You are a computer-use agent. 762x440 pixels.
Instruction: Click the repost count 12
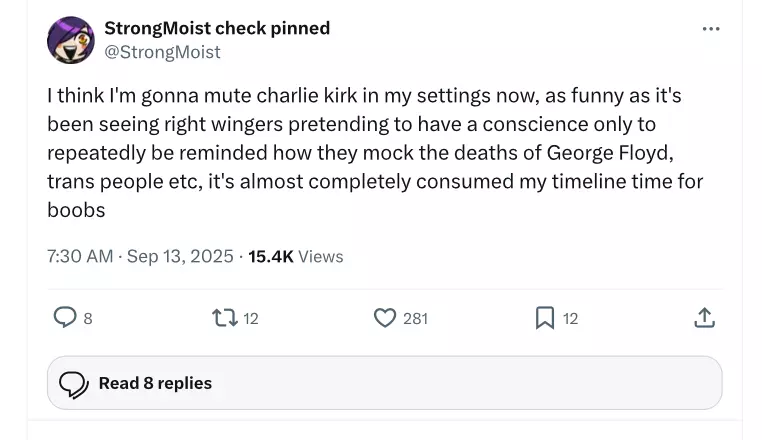coord(250,318)
